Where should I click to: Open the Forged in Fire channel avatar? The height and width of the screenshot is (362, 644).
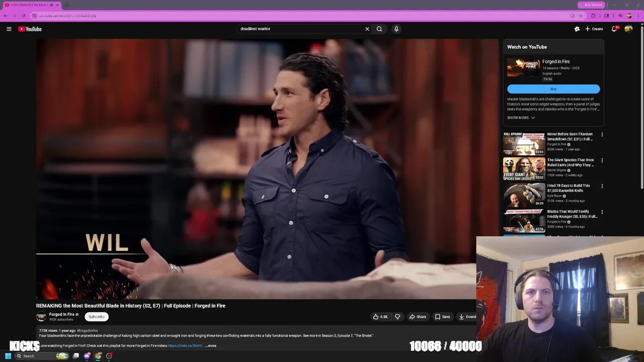point(41,317)
